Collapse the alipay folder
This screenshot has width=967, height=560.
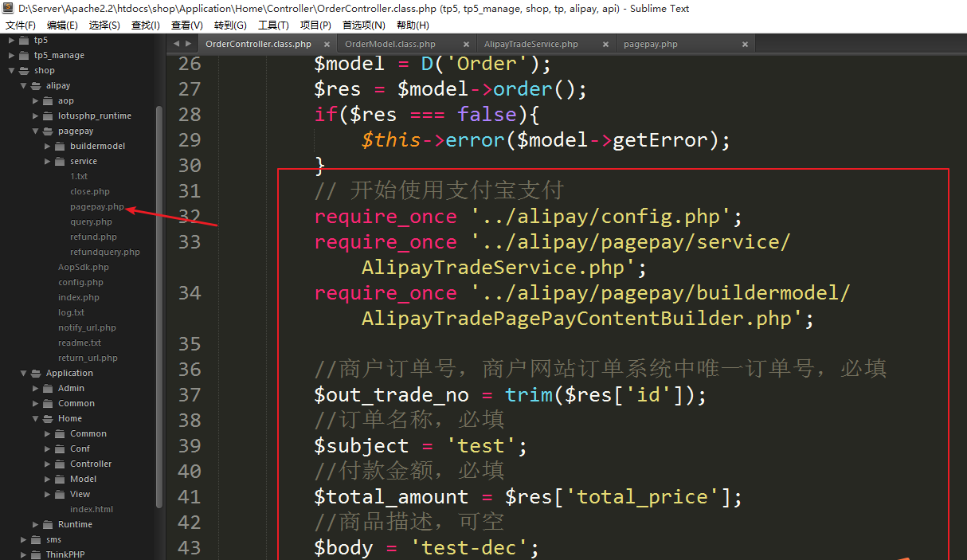point(24,86)
